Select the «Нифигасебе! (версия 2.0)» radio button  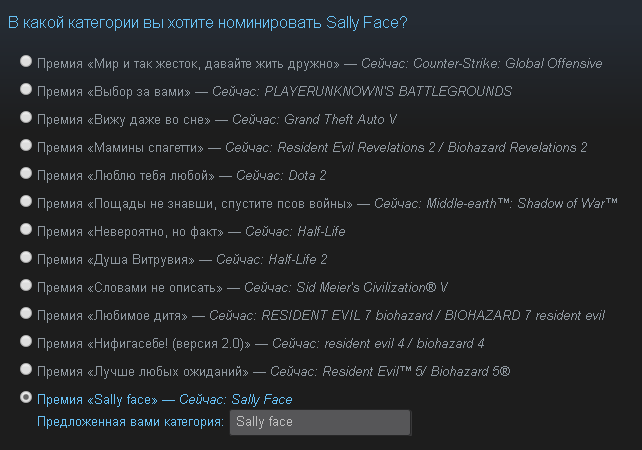point(26,341)
